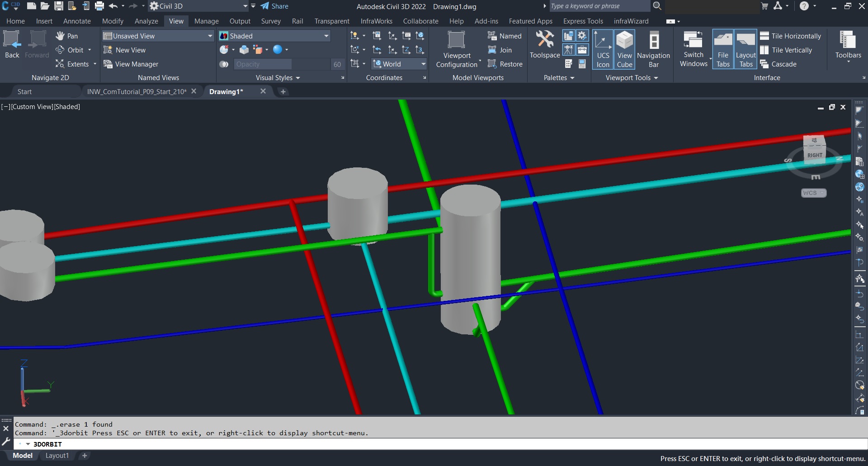Open the World coordinate system dropdown

pyautogui.click(x=423, y=64)
